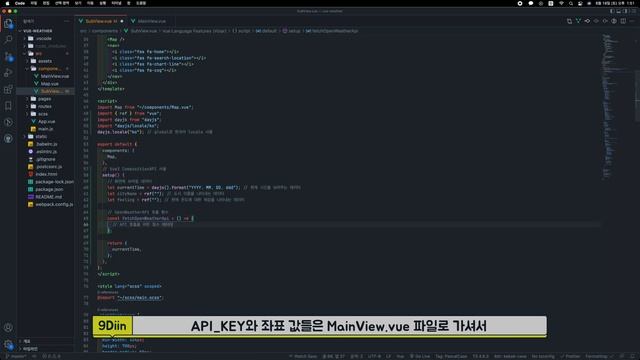Open the Help (도움말) menu
The width and height of the screenshot is (640, 360).
tap(141, 3)
